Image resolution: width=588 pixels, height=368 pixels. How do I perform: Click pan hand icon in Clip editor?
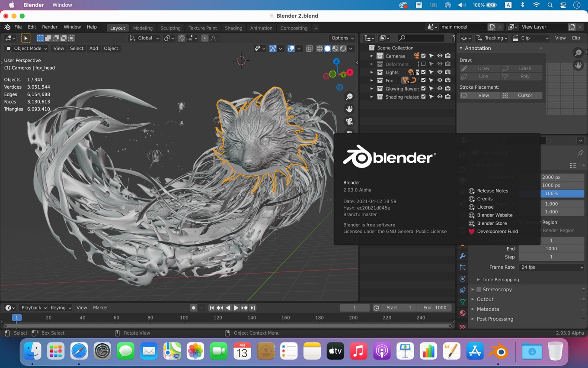pos(578,65)
